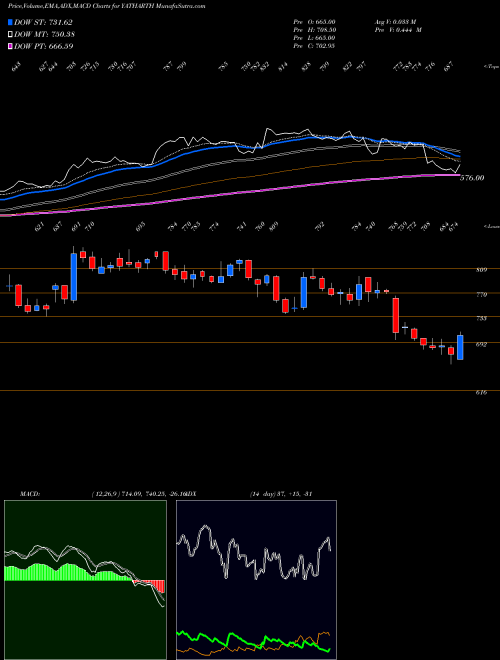Click the 'Pre O: 665.00' value

314,22
